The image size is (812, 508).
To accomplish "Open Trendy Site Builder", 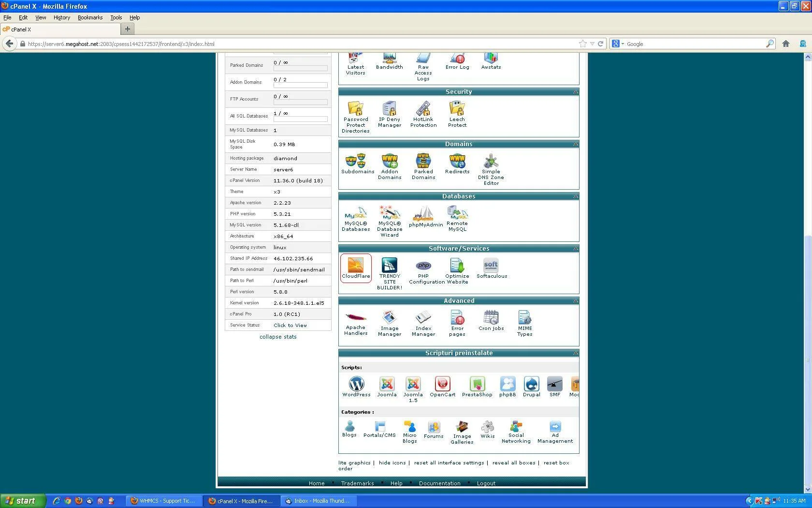I will click(389, 273).
